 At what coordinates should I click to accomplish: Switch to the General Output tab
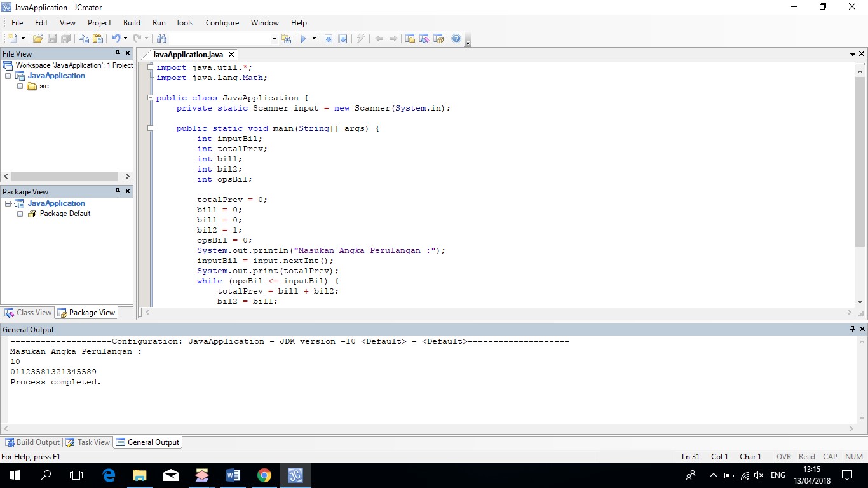tap(148, 442)
